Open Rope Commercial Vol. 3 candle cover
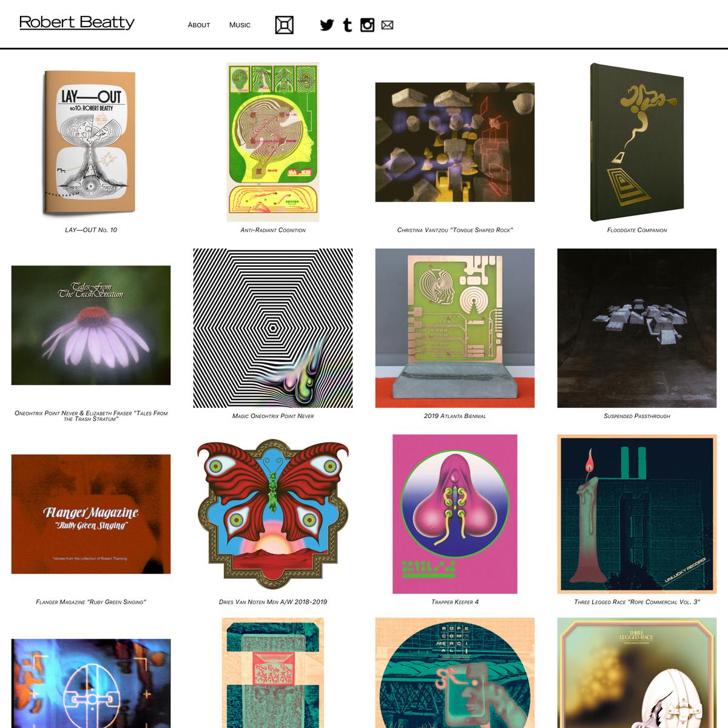Viewport: 728px width, 728px height. [x=637, y=514]
